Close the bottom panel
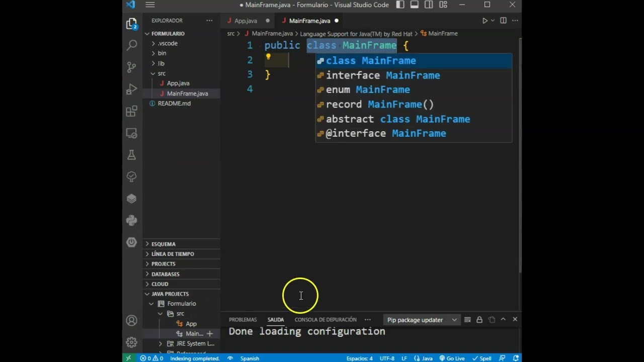The width and height of the screenshot is (644, 362). [x=515, y=320]
